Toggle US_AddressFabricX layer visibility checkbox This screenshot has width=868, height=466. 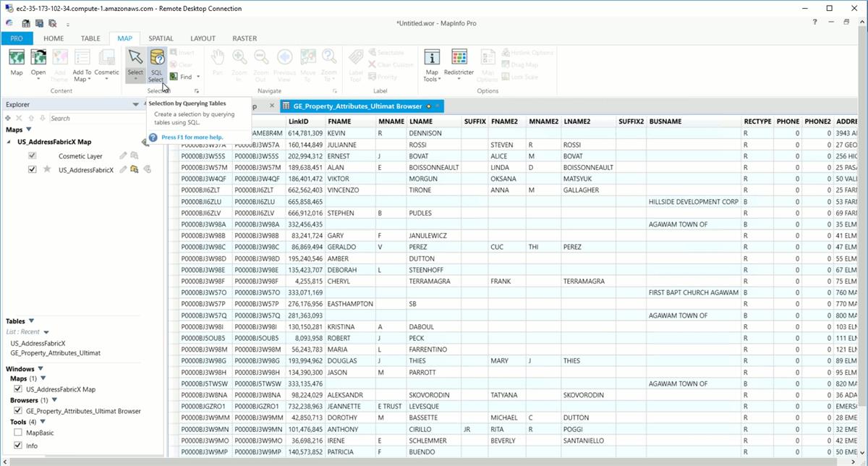coord(32,169)
